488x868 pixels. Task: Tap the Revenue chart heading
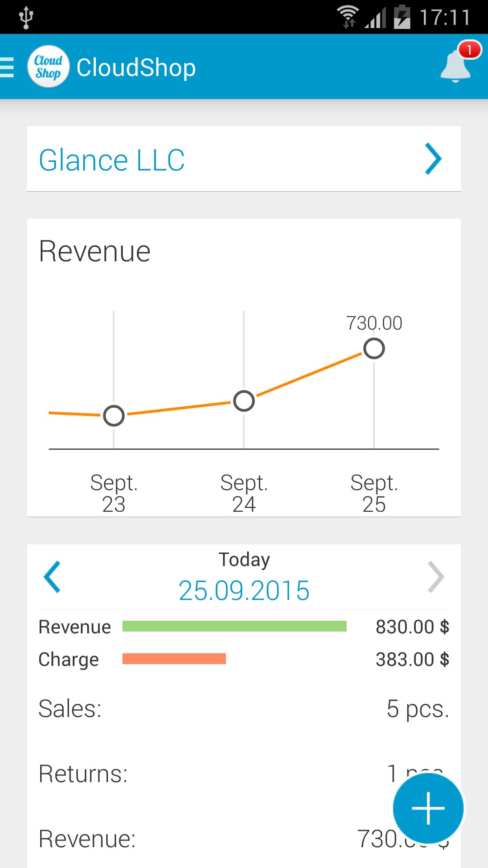pos(95,251)
